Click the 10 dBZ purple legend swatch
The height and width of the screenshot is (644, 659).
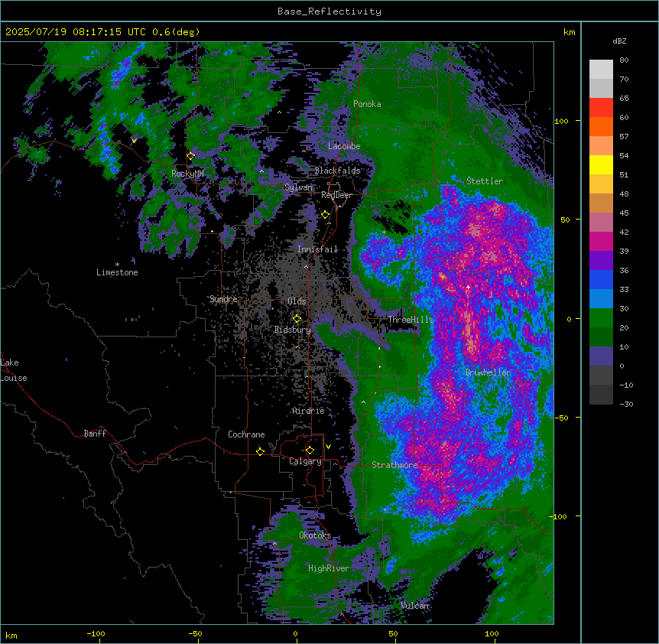(601, 356)
